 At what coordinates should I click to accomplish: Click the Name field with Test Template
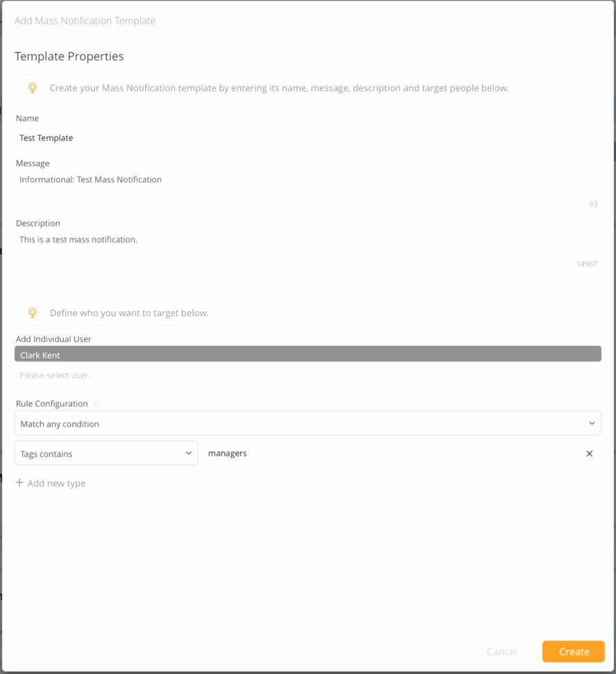pos(306,138)
